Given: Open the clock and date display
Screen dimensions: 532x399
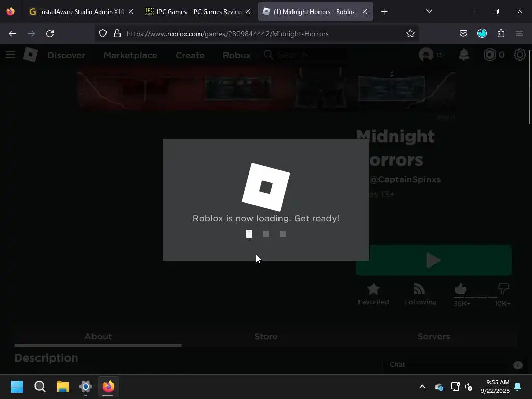Looking at the screenshot, I should pyautogui.click(x=495, y=387).
